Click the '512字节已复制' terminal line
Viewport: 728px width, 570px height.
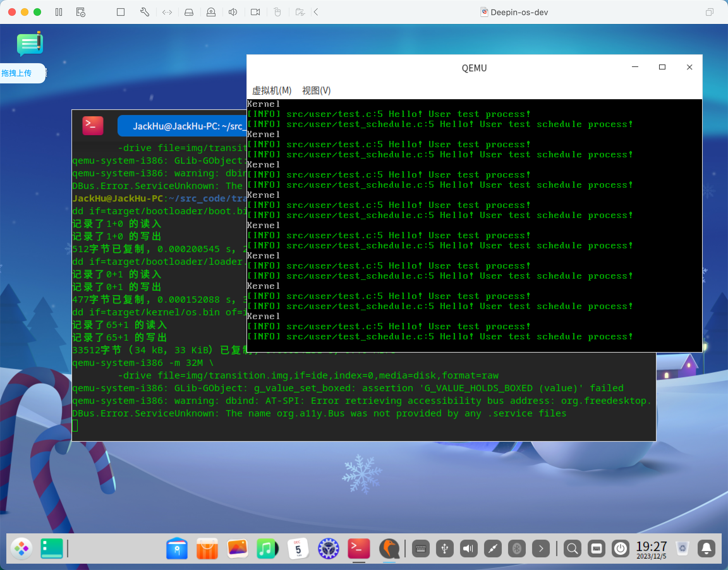pyautogui.click(x=160, y=249)
